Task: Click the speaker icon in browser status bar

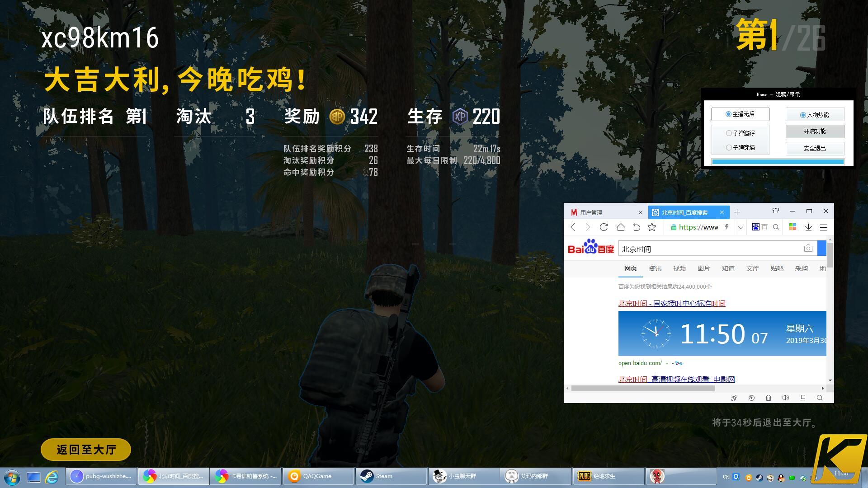Action: [786, 398]
